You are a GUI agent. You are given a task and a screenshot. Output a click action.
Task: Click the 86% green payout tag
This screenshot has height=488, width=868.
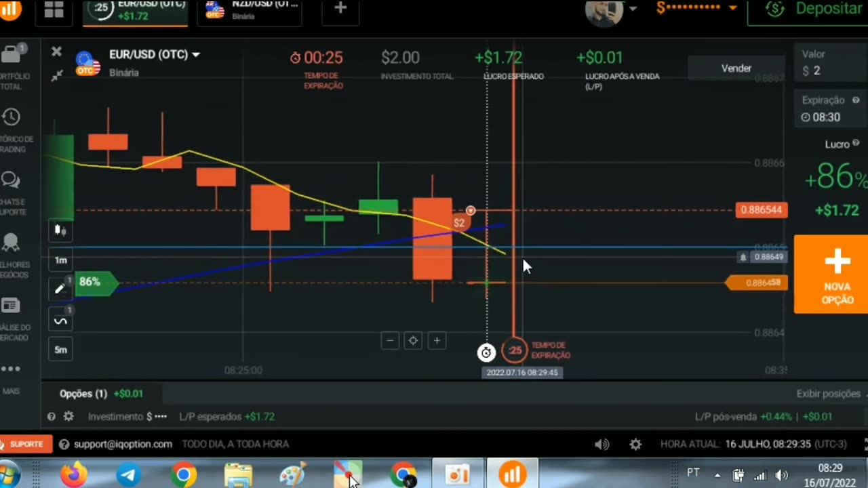(x=95, y=282)
